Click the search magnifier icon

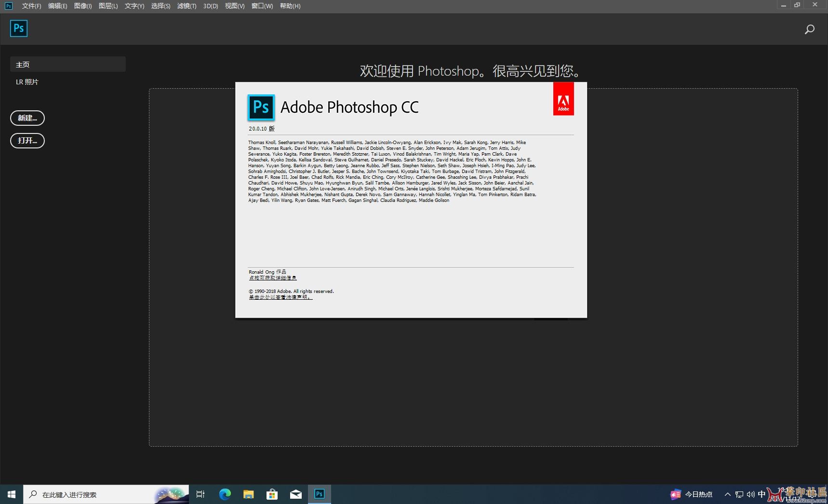pyautogui.click(x=810, y=29)
